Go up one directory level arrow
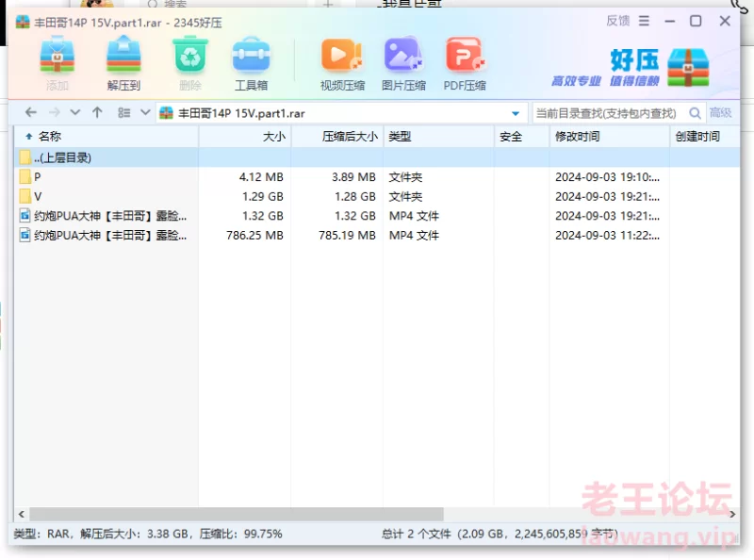This screenshot has width=754, height=560. pyautogui.click(x=97, y=112)
